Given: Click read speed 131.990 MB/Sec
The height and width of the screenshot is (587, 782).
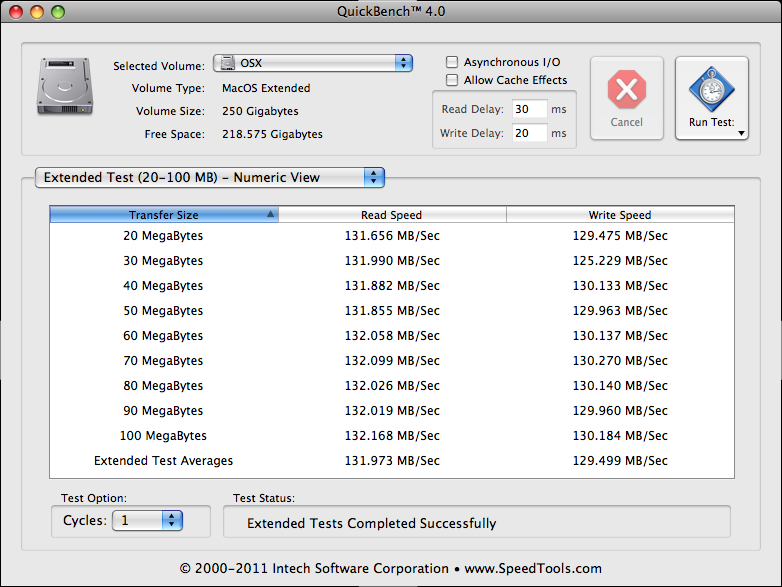Looking at the screenshot, I should pos(392,260).
